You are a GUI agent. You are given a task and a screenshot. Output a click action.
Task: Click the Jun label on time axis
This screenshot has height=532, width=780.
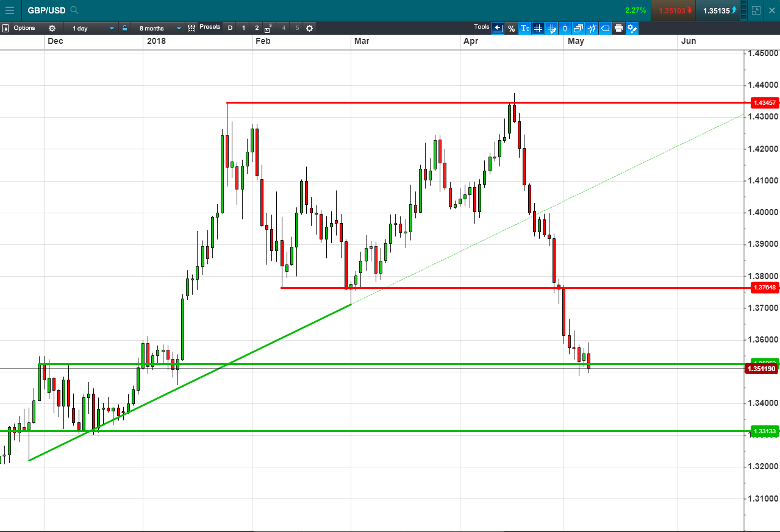point(689,41)
